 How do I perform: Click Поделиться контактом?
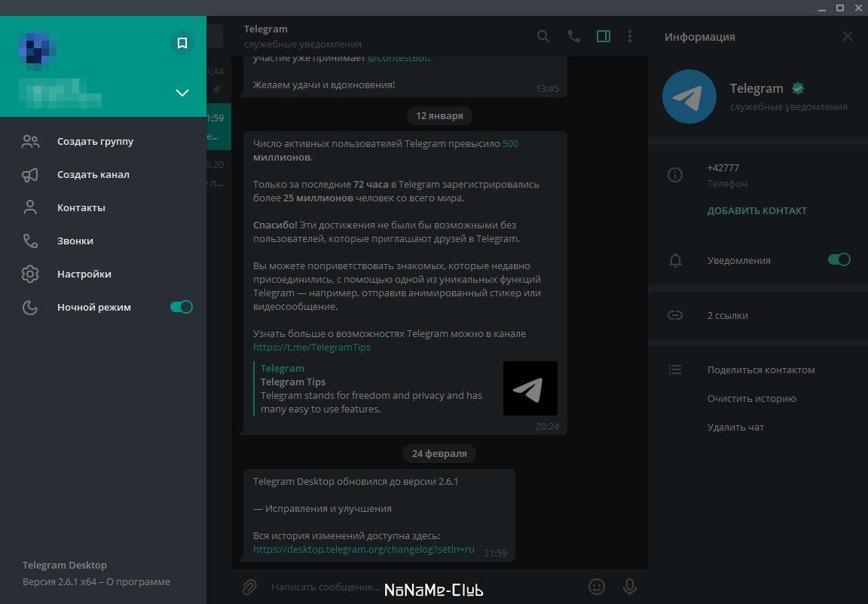click(x=761, y=370)
